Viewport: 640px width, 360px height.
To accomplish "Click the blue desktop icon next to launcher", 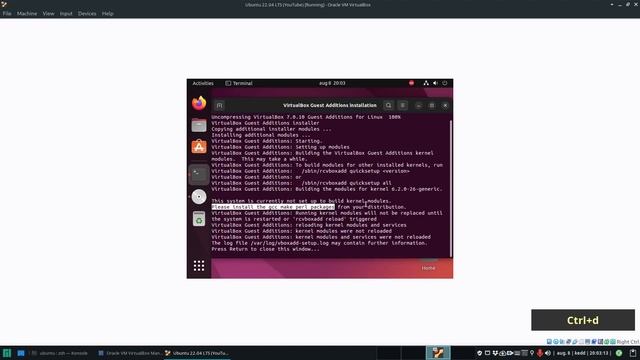I will (21, 353).
